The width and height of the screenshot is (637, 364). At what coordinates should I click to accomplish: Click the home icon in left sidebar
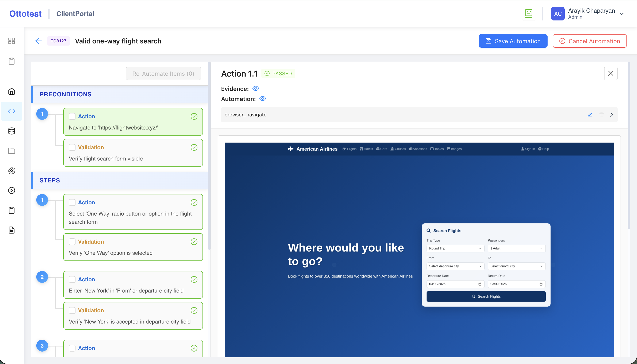tap(12, 92)
